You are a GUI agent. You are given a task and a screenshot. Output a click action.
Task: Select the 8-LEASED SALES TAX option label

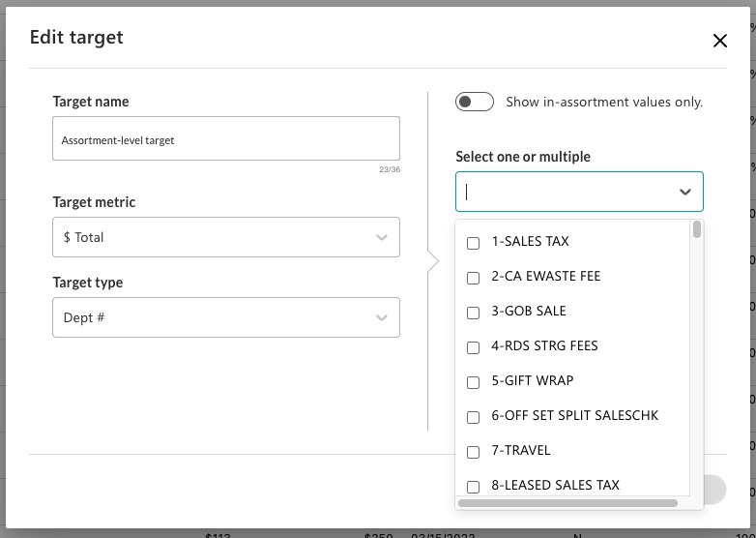coord(555,485)
